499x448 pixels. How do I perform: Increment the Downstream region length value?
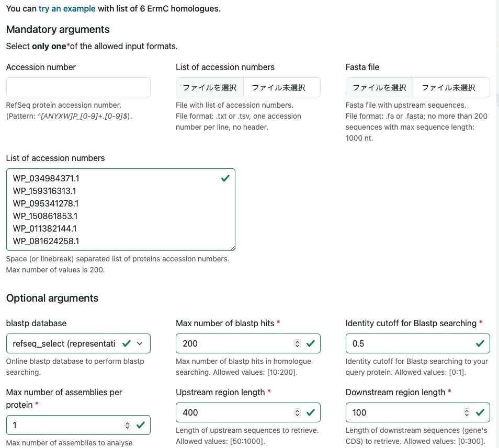[466, 410]
